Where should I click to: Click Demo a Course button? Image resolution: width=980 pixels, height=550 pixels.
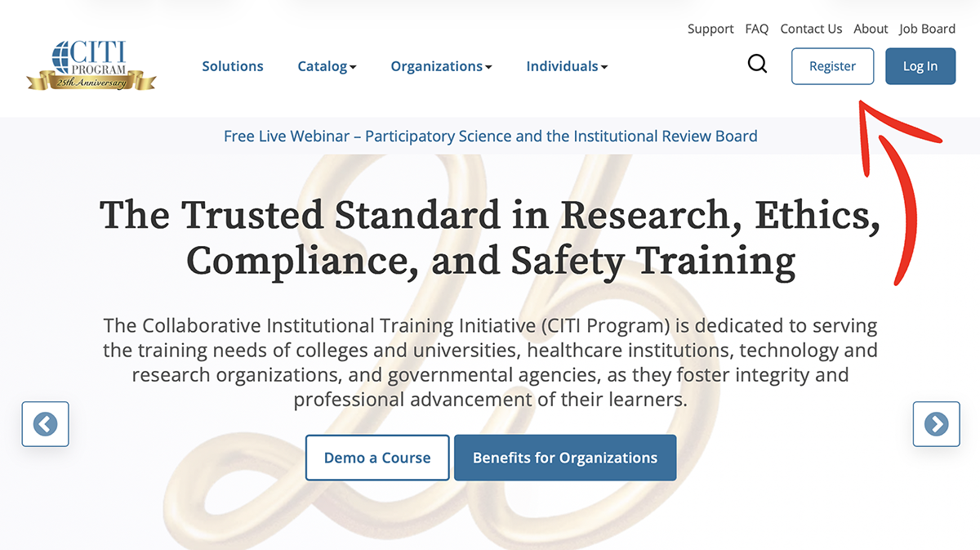pos(377,458)
